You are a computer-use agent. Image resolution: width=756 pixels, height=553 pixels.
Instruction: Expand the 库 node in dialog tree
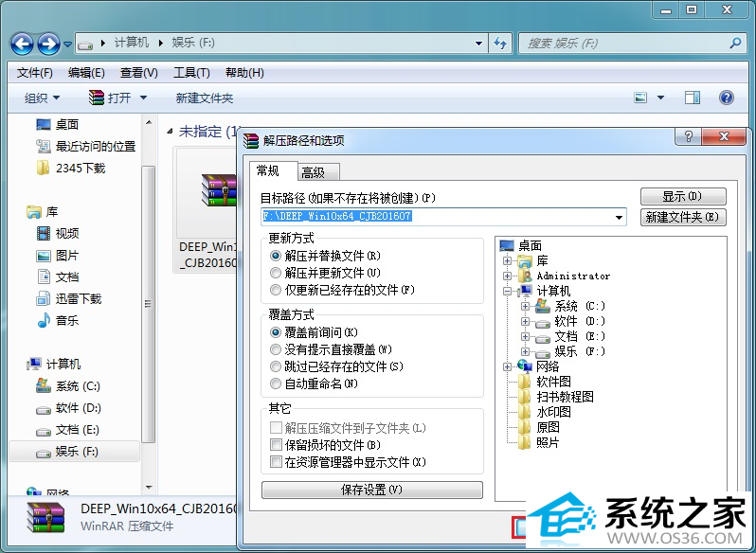pyautogui.click(x=507, y=261)
